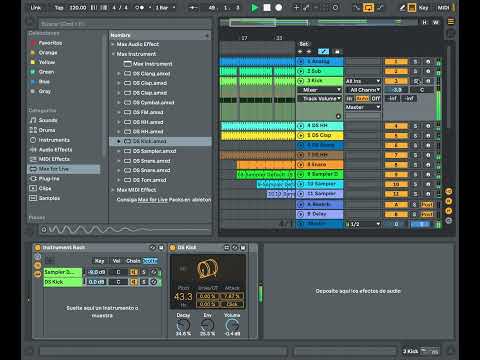
Task: Click the Follow playback icon
Action: [193, 8]
